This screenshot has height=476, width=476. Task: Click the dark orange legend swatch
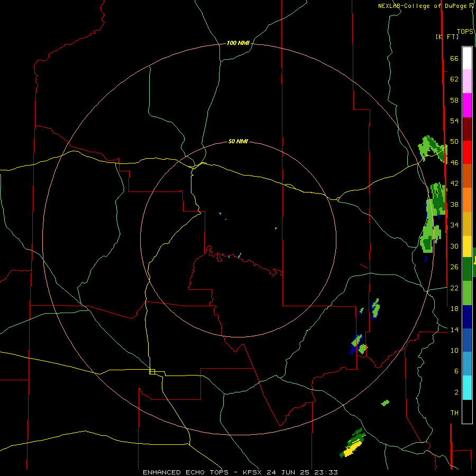[x=467, y=176]
